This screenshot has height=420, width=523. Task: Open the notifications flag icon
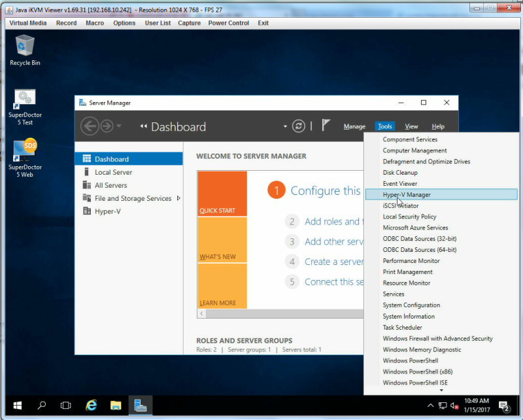[x=326, y=126]
